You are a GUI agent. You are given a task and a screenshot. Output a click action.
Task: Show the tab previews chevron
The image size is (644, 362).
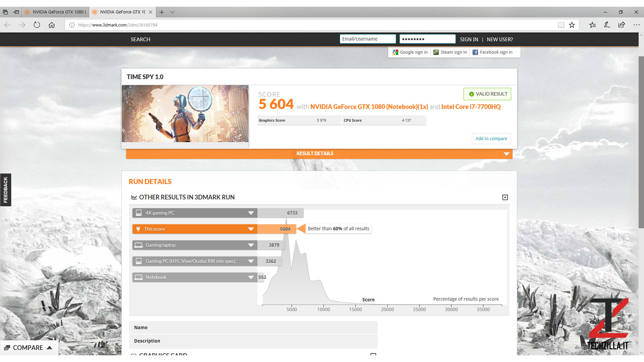pyautogui.click(x=172, y=12)
